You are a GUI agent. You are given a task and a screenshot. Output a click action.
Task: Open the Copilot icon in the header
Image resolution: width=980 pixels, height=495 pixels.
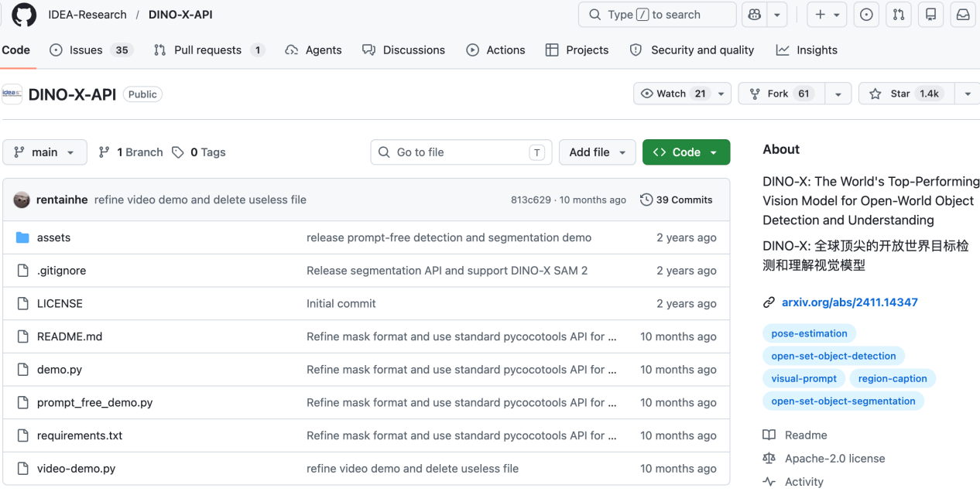(752, 15)
